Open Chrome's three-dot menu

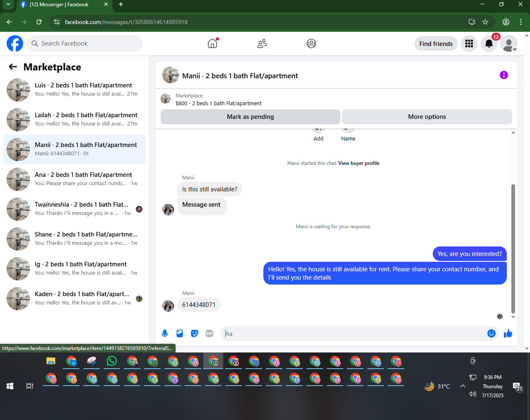click(x=521, y=22)
